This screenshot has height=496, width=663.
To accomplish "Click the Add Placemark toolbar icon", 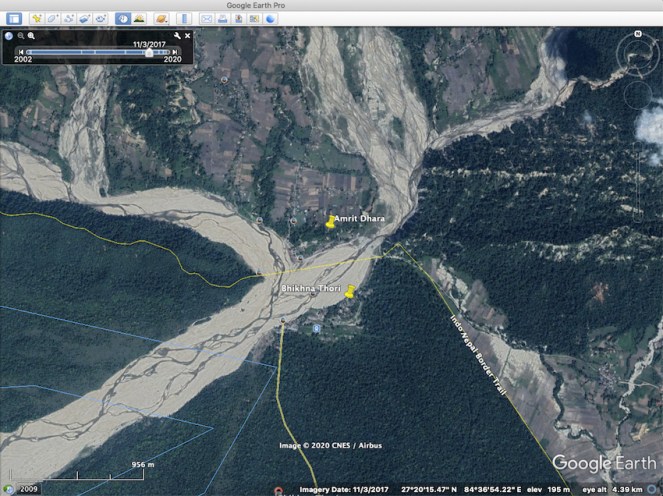I will coord(37,19).
